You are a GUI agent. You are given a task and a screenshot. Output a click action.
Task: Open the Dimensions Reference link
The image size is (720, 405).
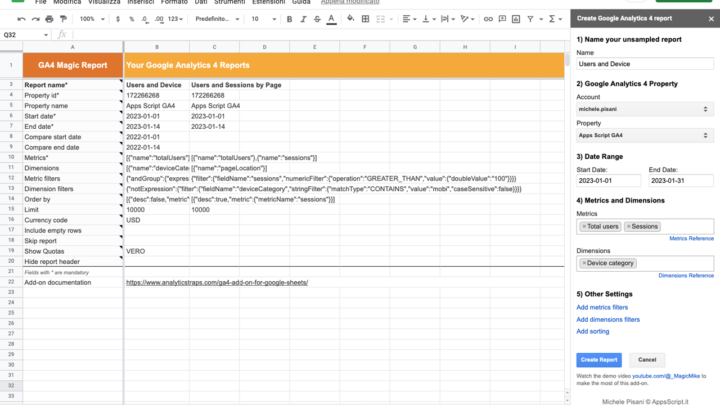pyautogui.click(x=686, y=276)
